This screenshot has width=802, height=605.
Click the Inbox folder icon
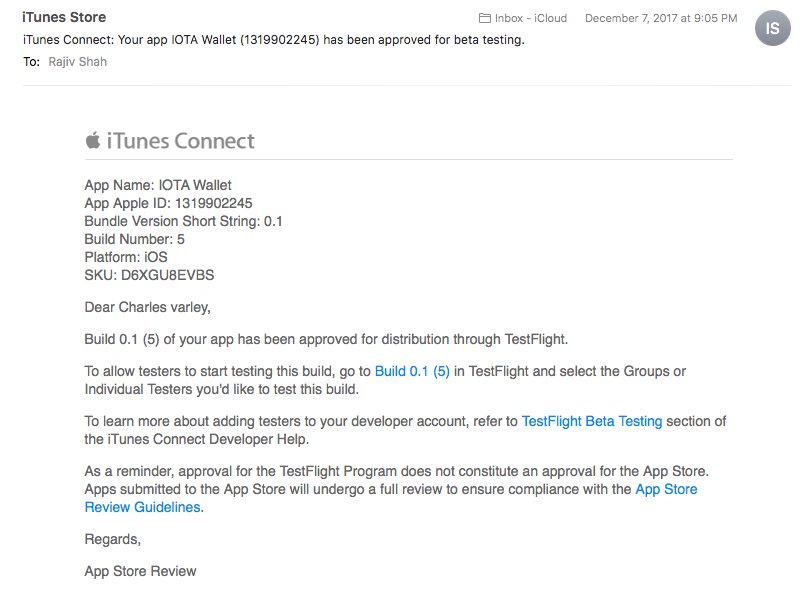tap(484, 18)
